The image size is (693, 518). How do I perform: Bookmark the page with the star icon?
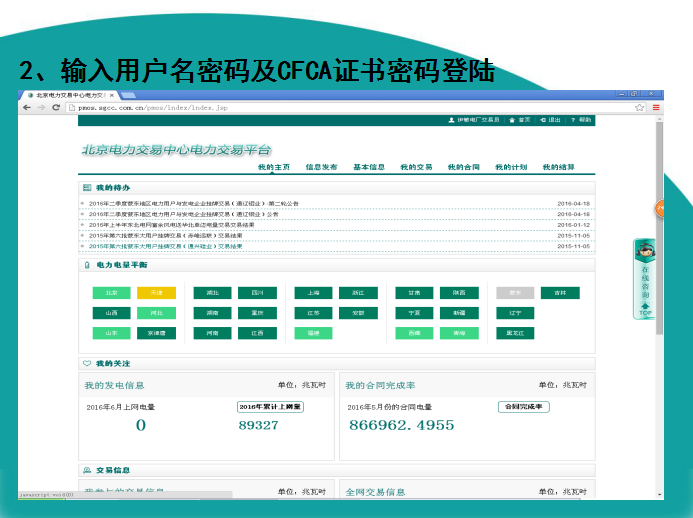tap(640, 107)
